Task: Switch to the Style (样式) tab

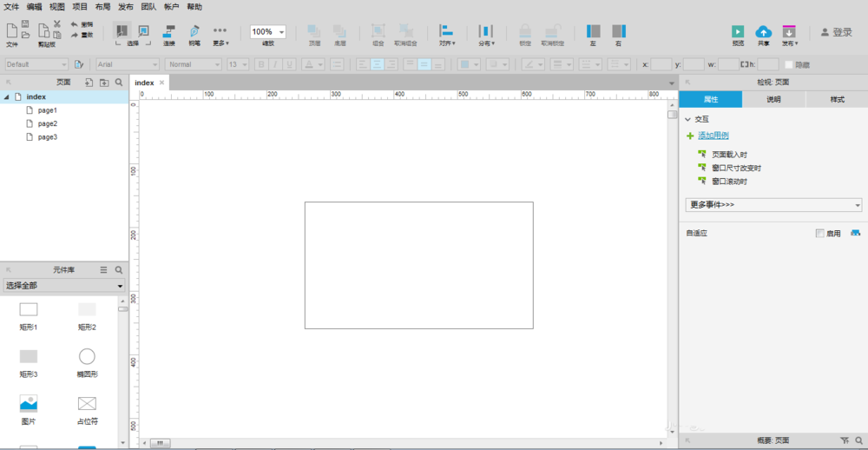Action: [837, 99]
